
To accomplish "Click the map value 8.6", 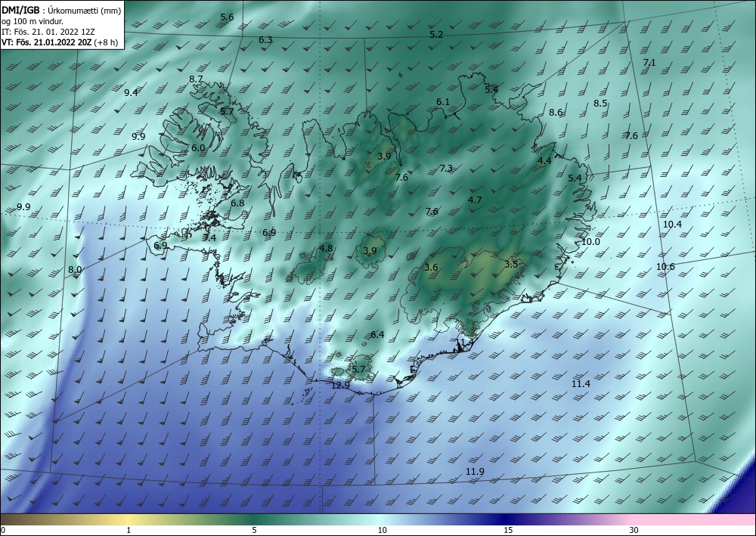I will click(556, 113).
